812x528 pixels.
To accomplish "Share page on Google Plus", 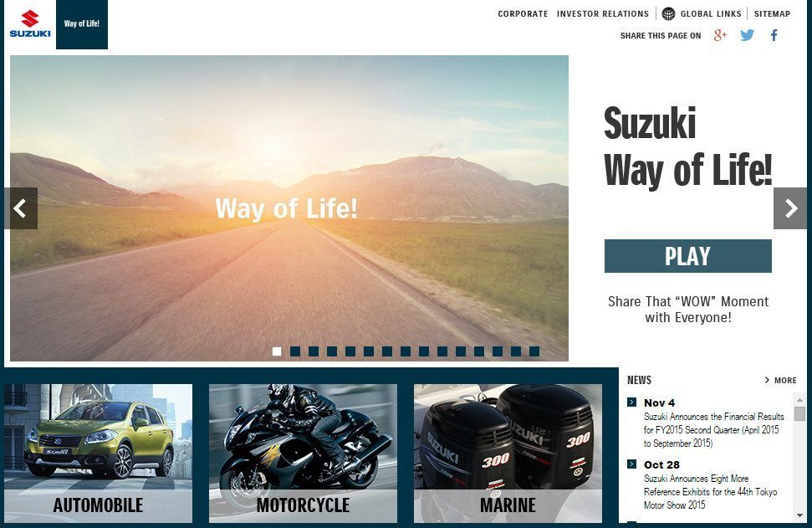I will 720,35.
